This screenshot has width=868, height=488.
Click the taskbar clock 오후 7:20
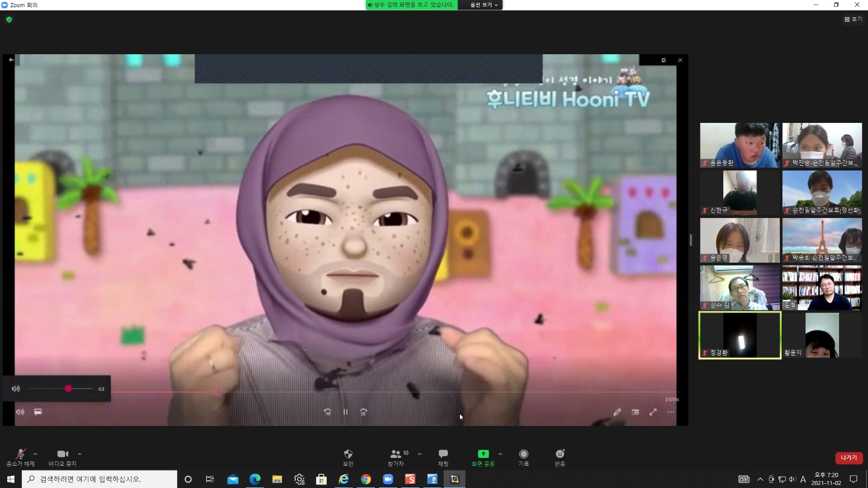click(826, 479)
